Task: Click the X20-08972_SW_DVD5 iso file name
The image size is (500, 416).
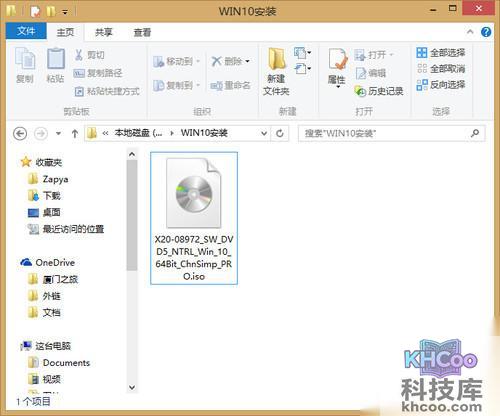Action: [194, 258]
